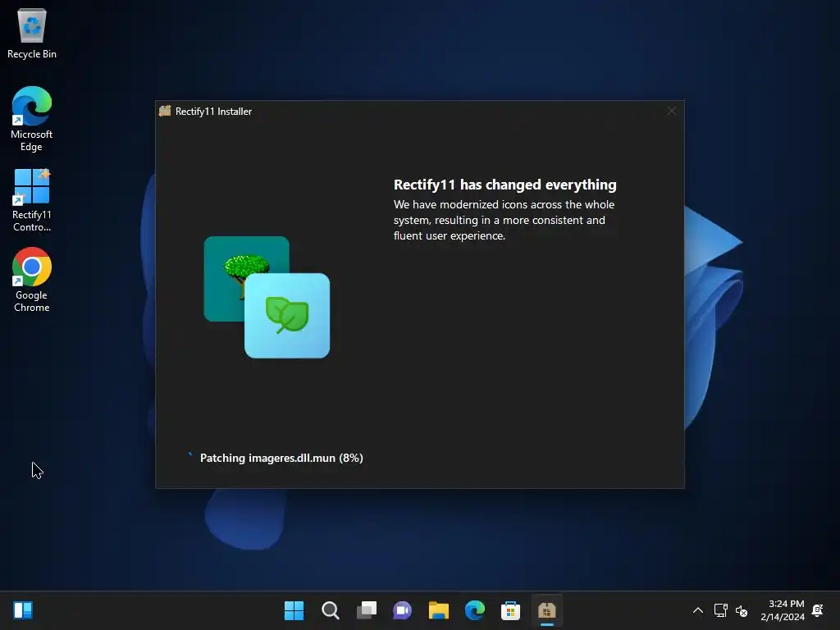Open the Recycle Bin desktop icon
840x630 pixels.
tap(32, 33)
